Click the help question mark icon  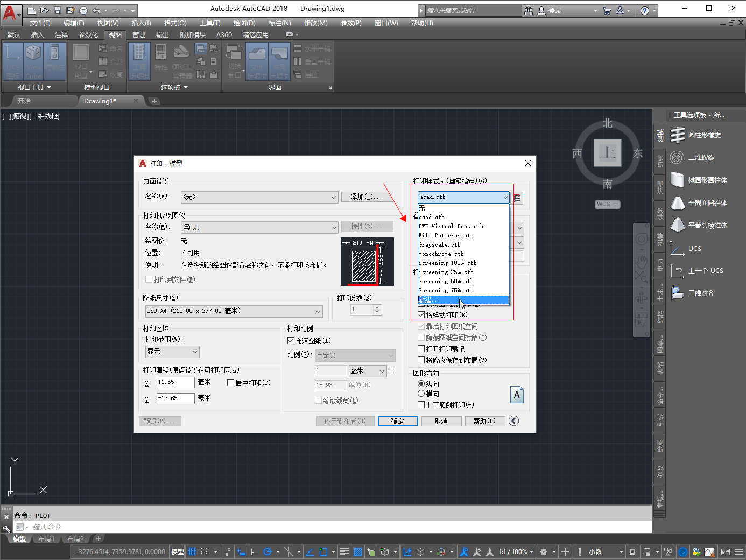645,10
